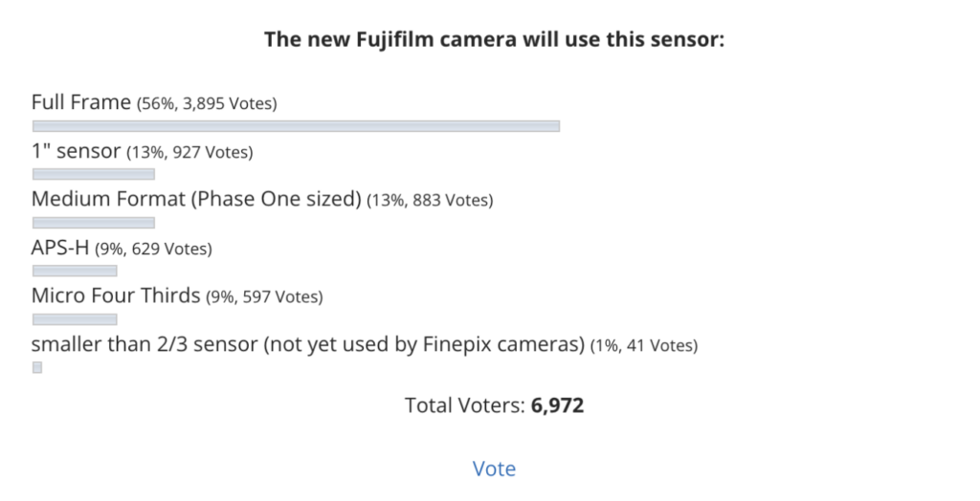This screenshot has width=980, height=501.
Task: Click the 13%, 883 Votes text
Action: point(430,200)
